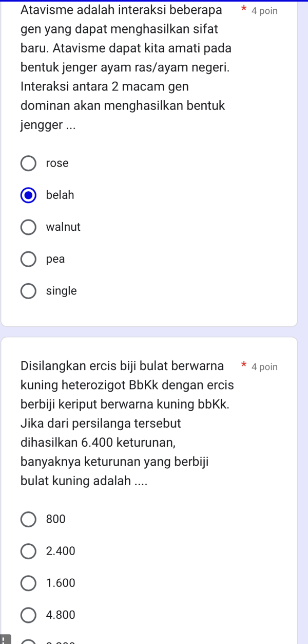
Task: Select the "single" comb type option
Action: point(28,291)
